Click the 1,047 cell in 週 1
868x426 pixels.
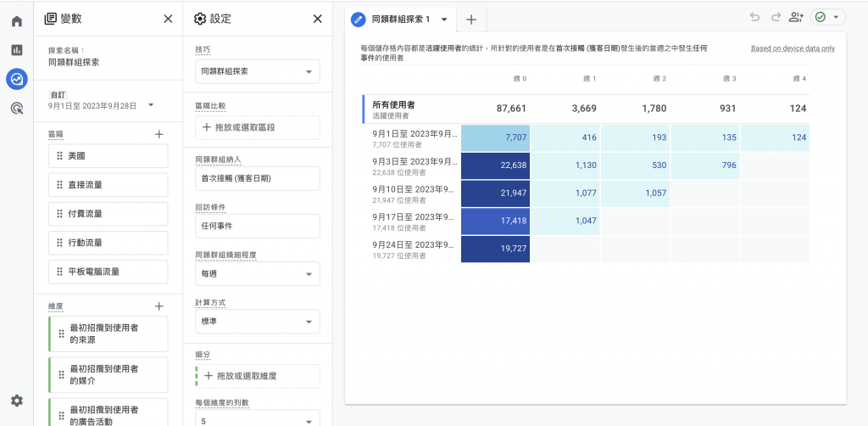coord(565,221)
